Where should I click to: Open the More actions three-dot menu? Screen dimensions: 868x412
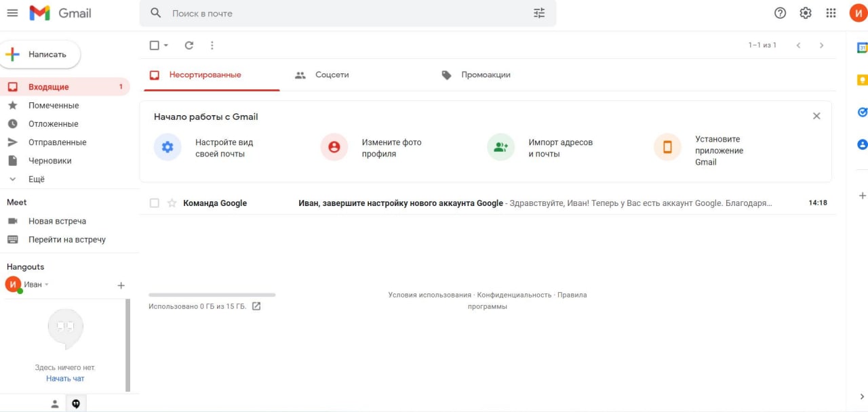(212, 45)
